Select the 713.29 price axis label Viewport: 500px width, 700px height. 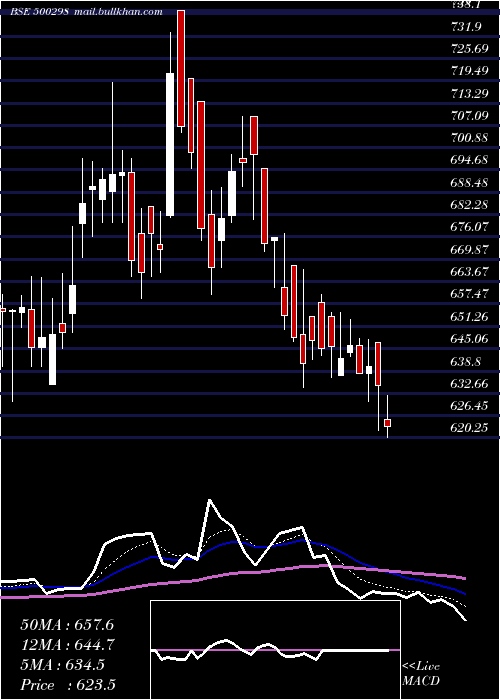[469, 93]
